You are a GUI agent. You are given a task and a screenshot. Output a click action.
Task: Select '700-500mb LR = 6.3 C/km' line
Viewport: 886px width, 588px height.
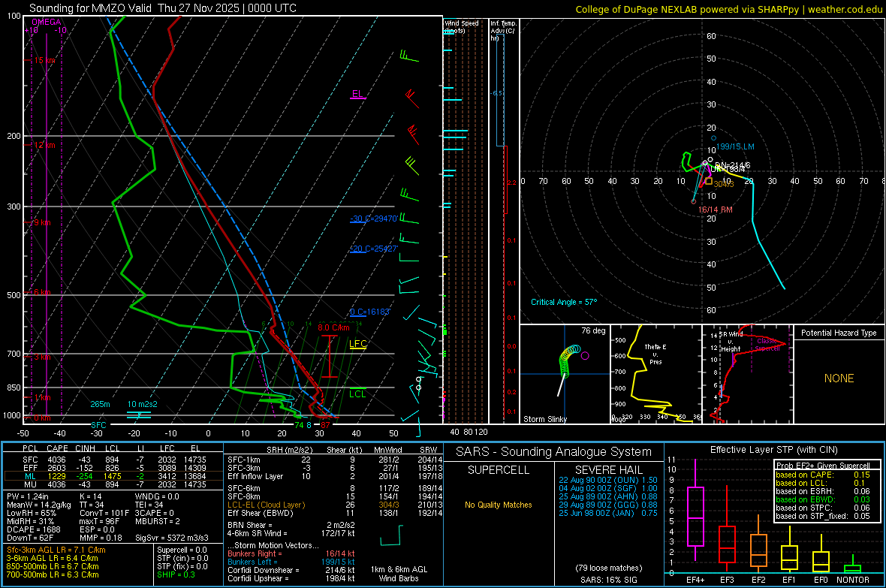pyautogui.click(x=53, y=574)
